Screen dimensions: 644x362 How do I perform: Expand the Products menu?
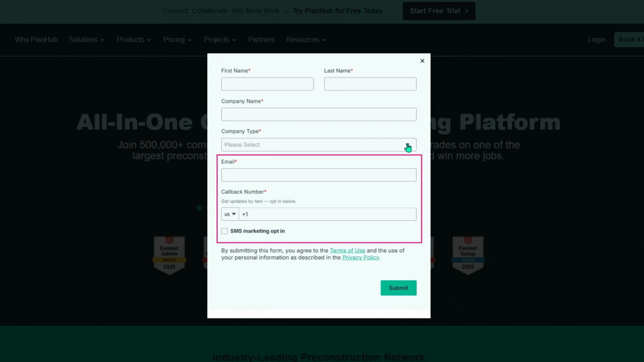coord(134,40)
